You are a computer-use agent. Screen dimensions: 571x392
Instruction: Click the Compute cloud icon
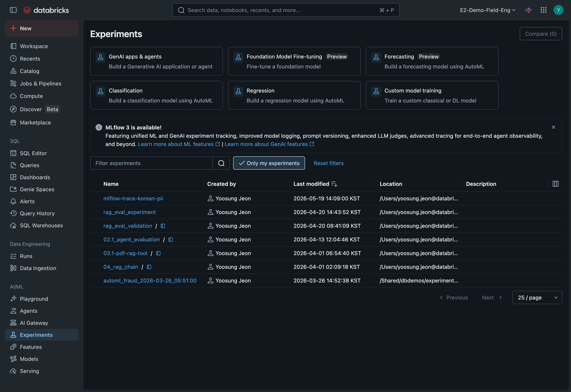[13, 96]
